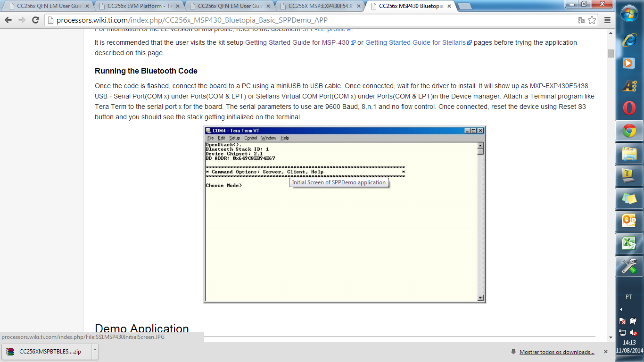Open downloaded CC256XMSPBTBLES zip file
Image resolution: width=644 pixels, height=362 pixels.
click(47, 352)
